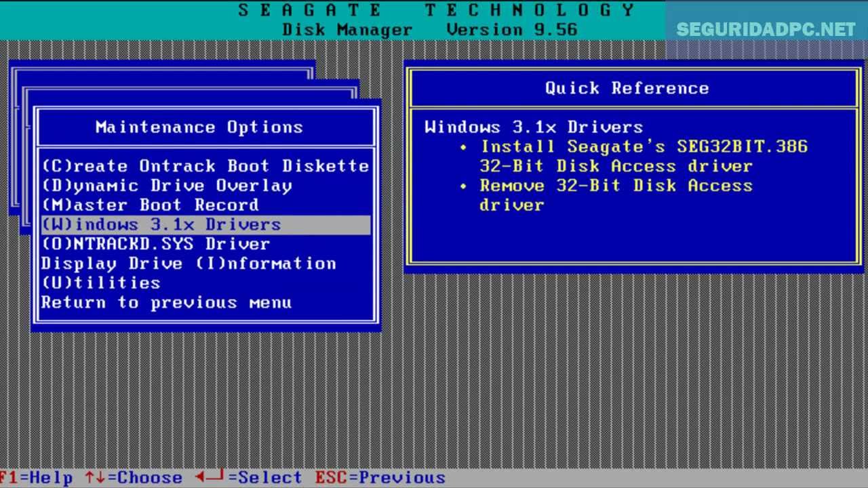Click Windows 3.1x Drivers heading in Quick Reference
Viewport: 868px width, 488px height.
[x=534, y=127]
